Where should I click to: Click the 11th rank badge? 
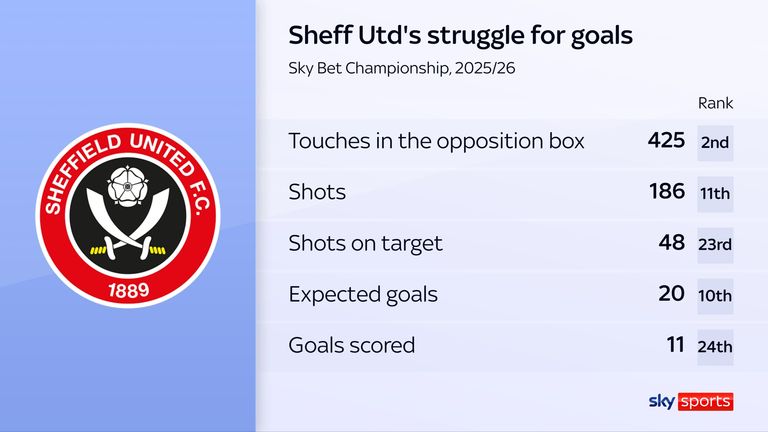point(715,193)
